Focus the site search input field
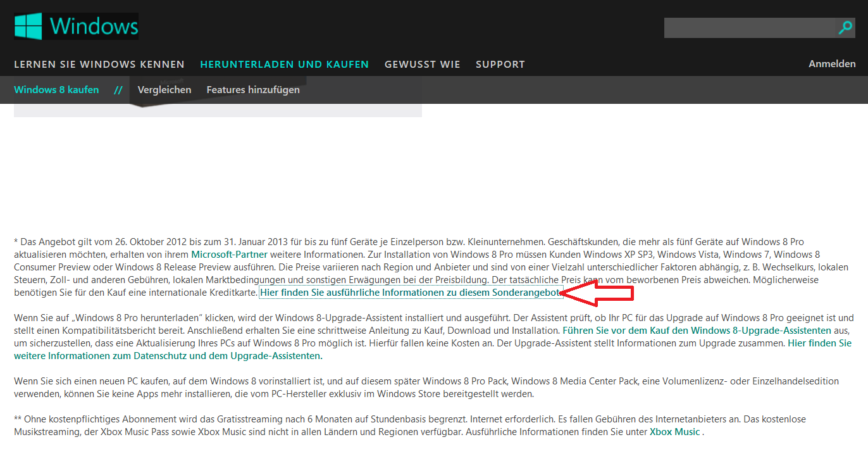Image resolution: width=868 pixels, height=449 pixels. [751, 28]
